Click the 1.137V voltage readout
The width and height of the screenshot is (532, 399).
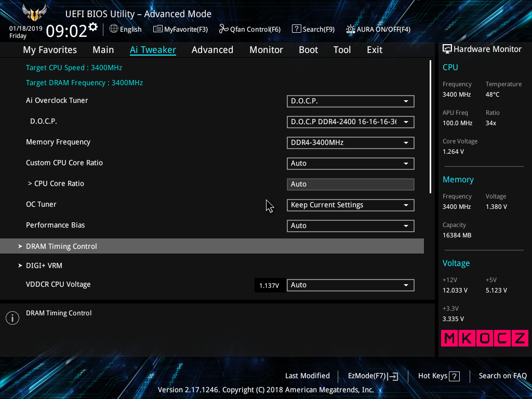tap(269, 286)
